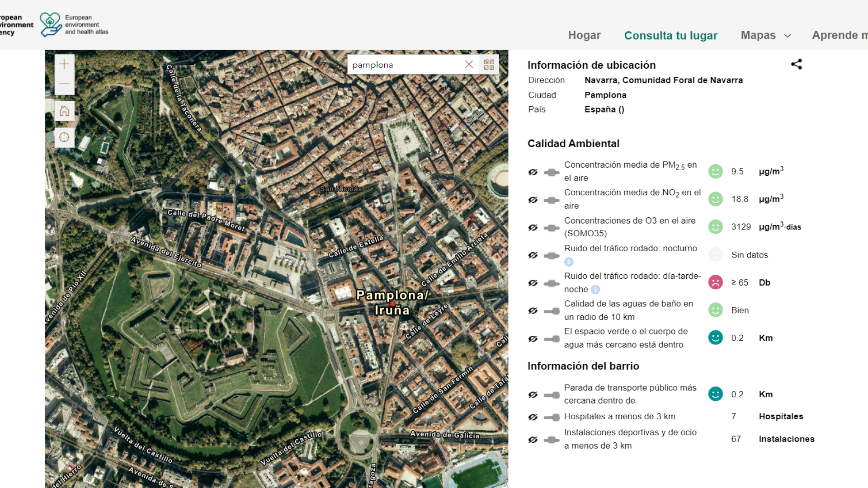Zoom out of the map
868x488 pixels.
tap(64, 84)
